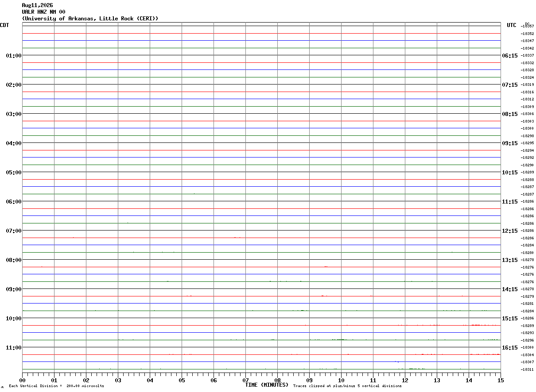536x392 pixels.
Task: Click the University of Arkansas, Little Rock caption
Action: pyautogui.click(x=90, y=19)
